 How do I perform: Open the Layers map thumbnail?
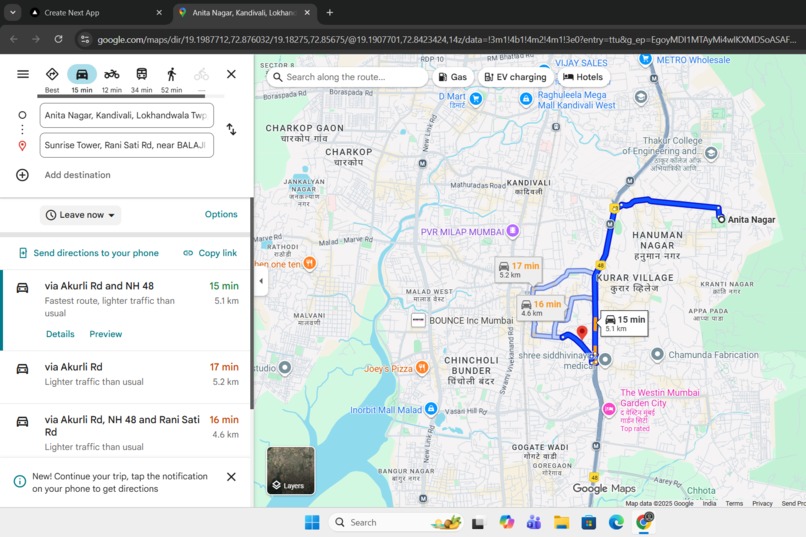tap(290, 470)
